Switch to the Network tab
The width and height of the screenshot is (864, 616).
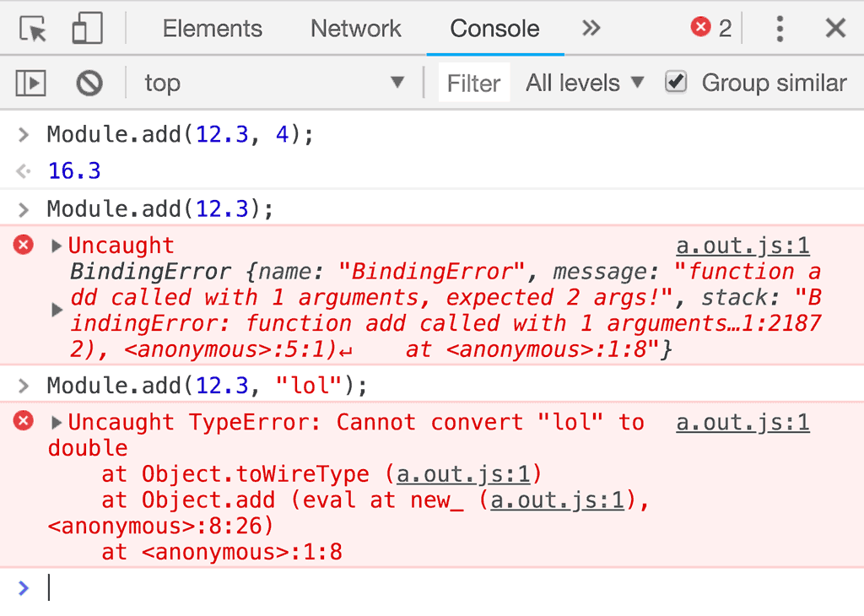355,28
